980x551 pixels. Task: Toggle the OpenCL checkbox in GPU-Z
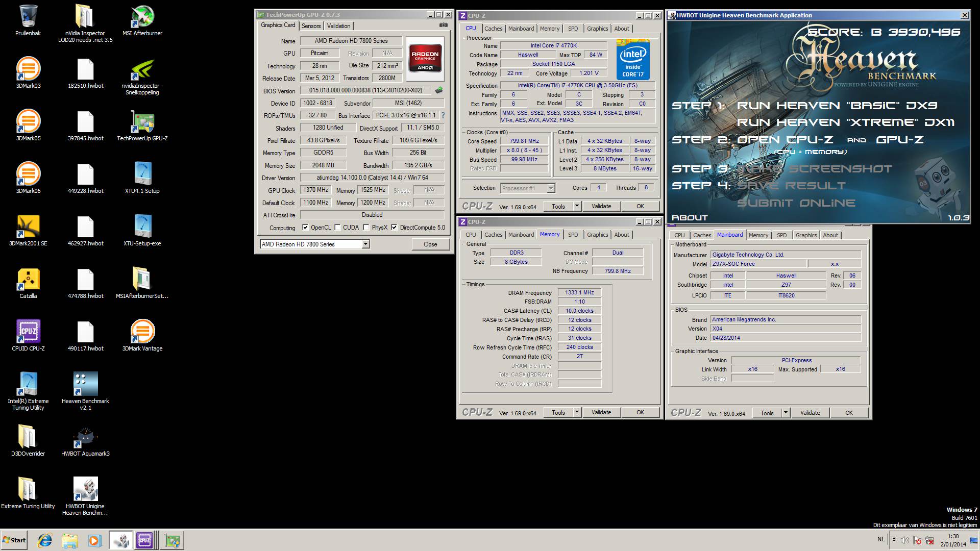305,228
